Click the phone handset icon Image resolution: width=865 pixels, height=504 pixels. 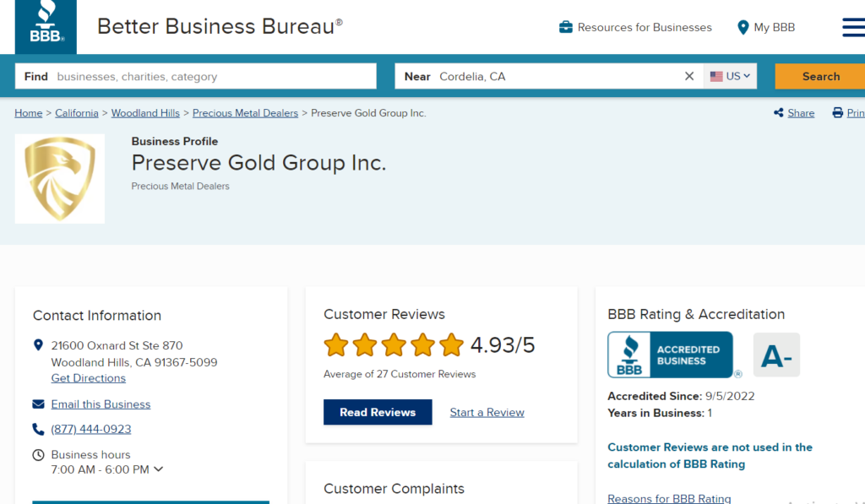pos(38,429)
